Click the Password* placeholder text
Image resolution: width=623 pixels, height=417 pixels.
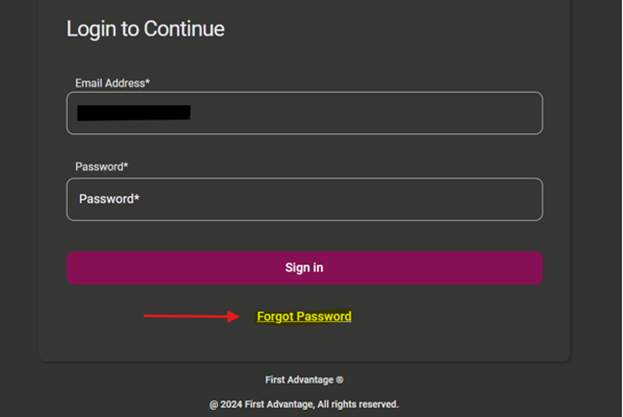109,199
